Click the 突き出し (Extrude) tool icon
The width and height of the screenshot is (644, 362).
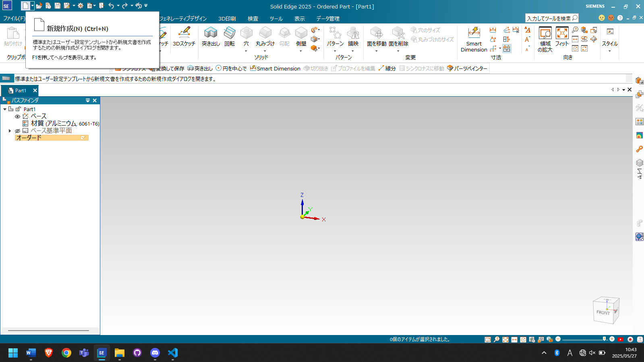coord(211,34)
